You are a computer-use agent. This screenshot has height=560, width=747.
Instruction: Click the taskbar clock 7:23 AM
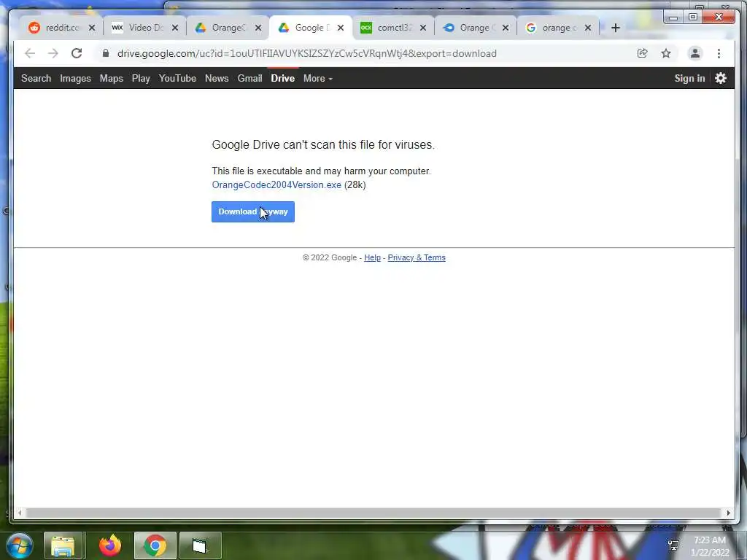(709, 540)
